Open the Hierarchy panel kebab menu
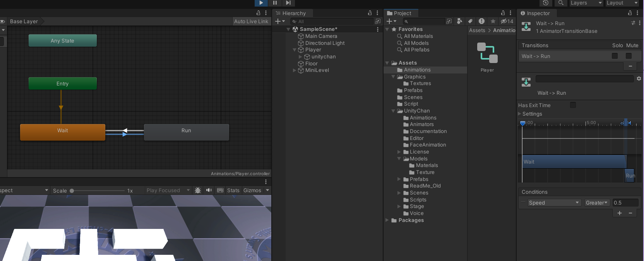The image size is (644, 261). (377, 13)
